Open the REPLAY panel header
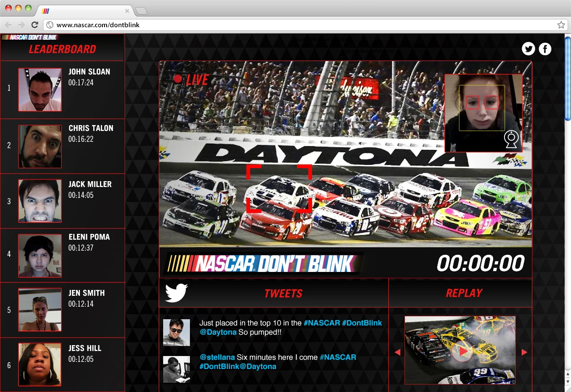Viewport: 571px width, 392px height. tap(461, 293)
